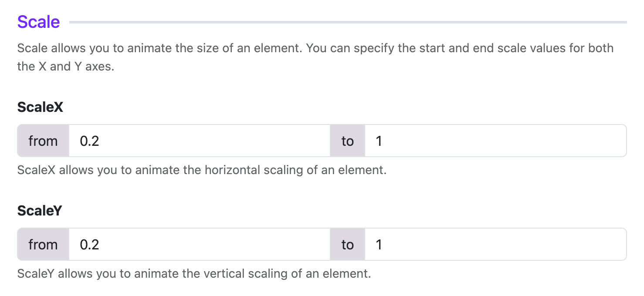Focus the ScaleX from field containing 0.2
Viewport: 644px width, 296px height.
(x=199, y=141)
